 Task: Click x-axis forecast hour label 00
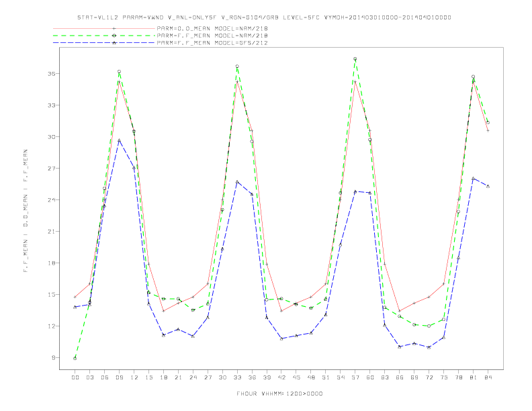point(75,377)
